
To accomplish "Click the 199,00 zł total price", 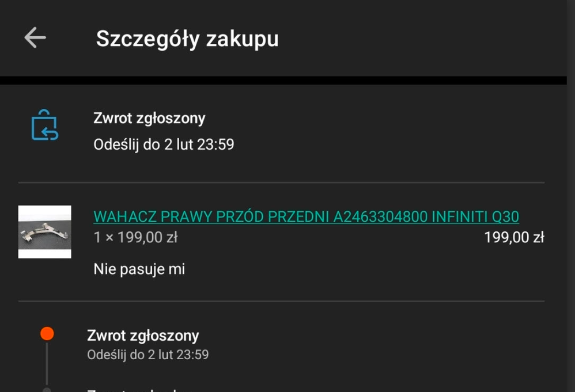I will 515,237.
